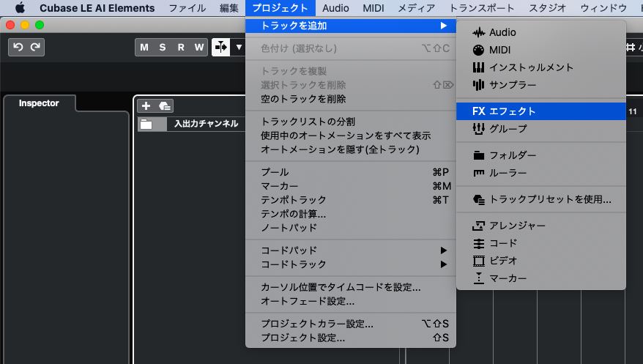
Task: Click the track preset icon in track list
Action: 165,106
